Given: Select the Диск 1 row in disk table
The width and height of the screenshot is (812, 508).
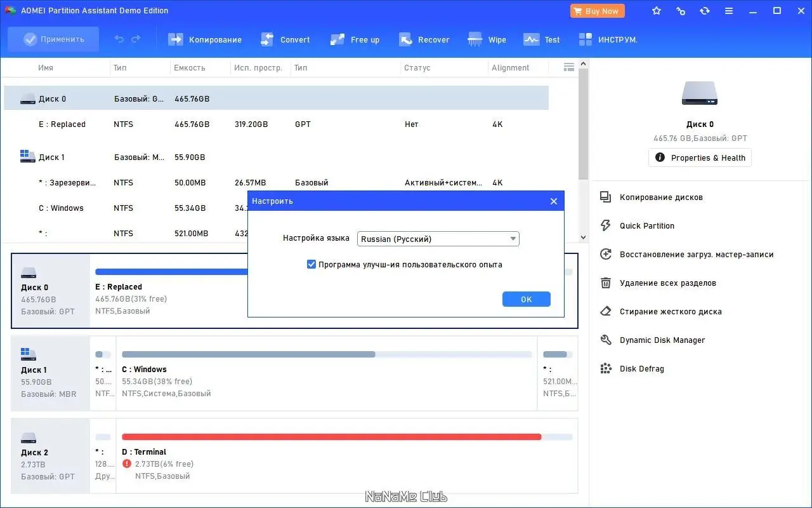Looking at the screenshot, I should coord(276,157).
